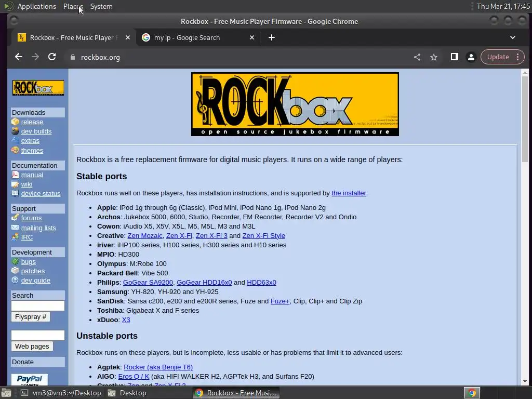This screenshot has height=399, width=532.
Task: Open a new tab with the plus icon
Action: point(271,37)
